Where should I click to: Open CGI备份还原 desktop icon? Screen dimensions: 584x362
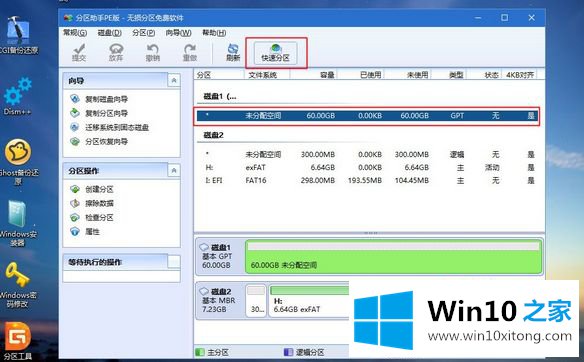[18, 35]
